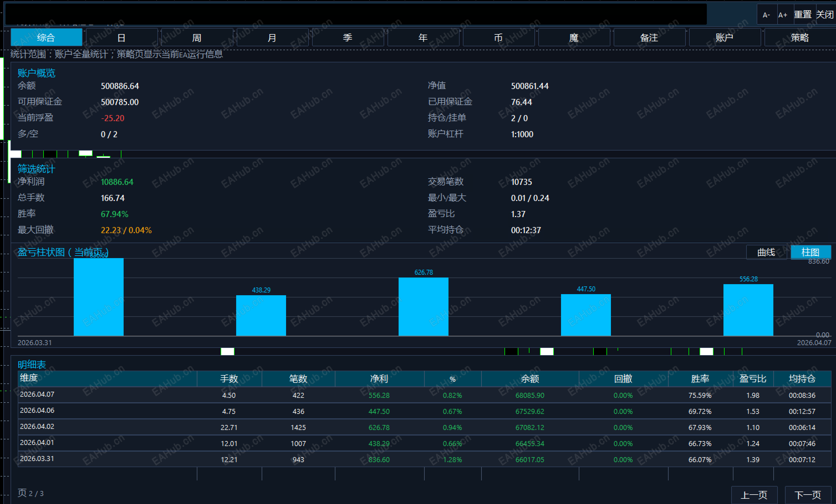Go to previous page with 上一页
This screenshot has width=836, height=504.
754,495
